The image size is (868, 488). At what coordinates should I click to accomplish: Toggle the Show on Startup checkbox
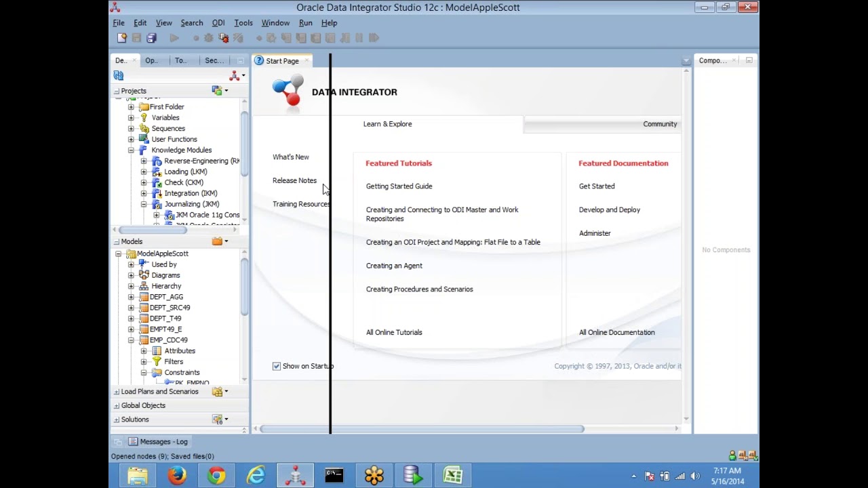277,367
